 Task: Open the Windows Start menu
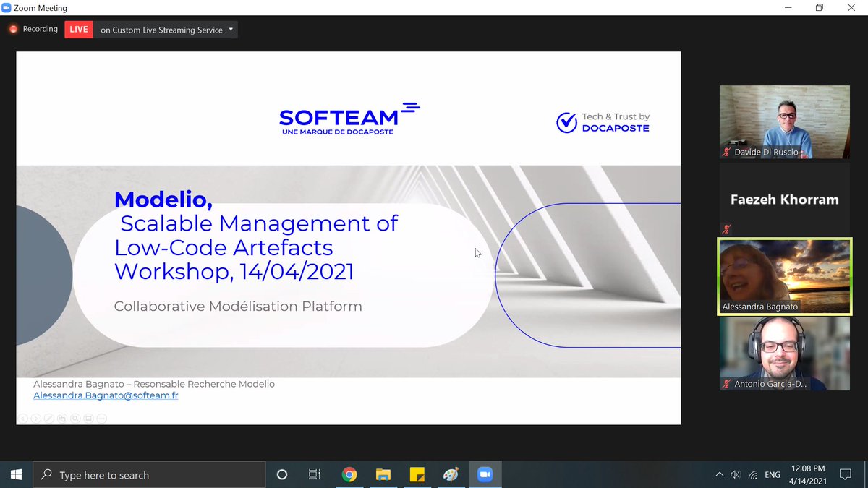16,474
